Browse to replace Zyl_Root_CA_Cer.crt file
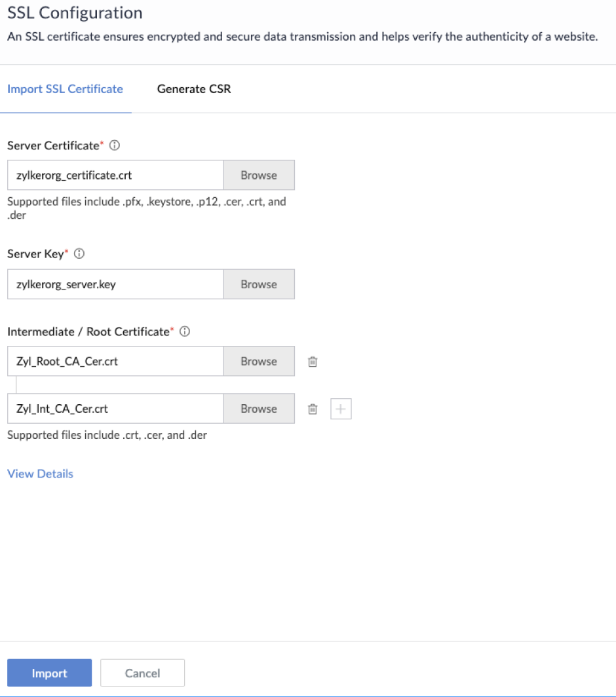 click(x=259, y=362)
